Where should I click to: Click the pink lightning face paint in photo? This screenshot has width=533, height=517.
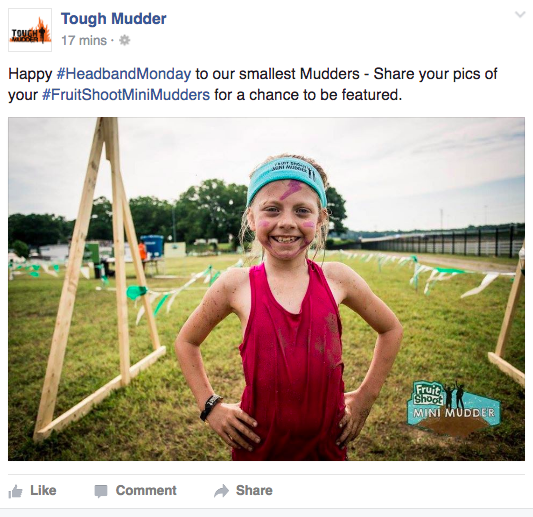coord(289,190)
